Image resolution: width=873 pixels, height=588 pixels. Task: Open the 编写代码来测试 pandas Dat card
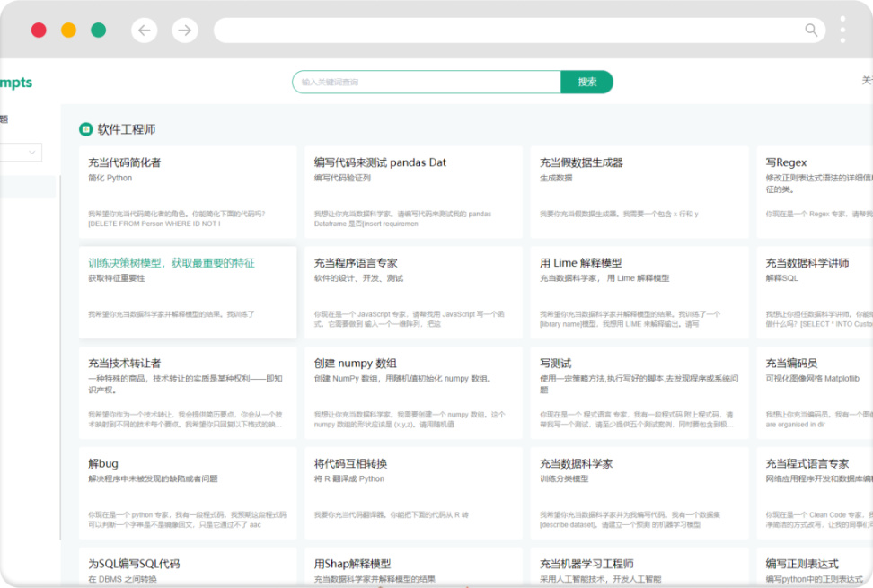pyautogui.click(x=413, y=192)
